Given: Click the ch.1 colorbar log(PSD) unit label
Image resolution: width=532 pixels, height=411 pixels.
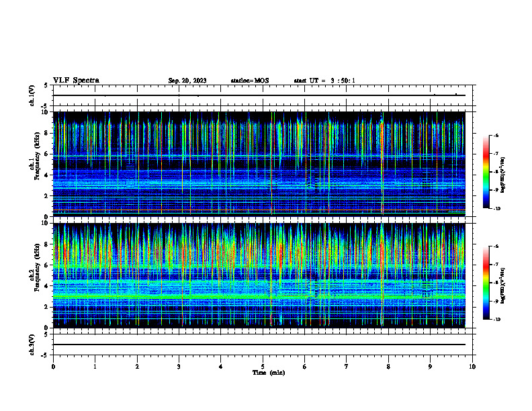Looking at the screenshot, I should [503, 175].
